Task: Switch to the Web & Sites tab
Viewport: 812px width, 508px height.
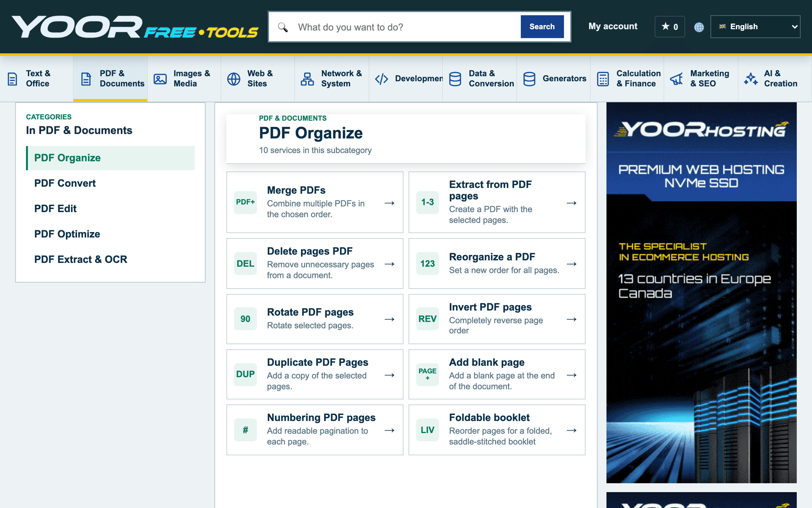Action: tap(258, 79)
